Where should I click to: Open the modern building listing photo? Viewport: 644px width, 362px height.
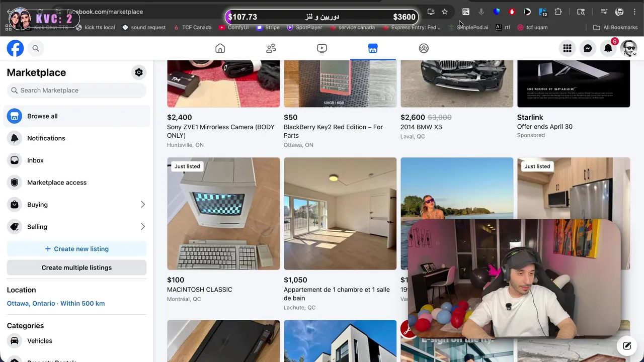pos(340,341)
